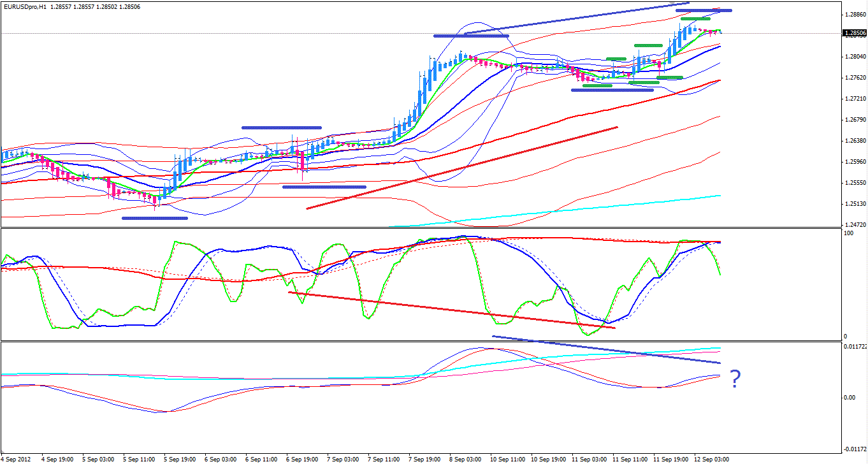Click the 6 Sep 11:00 time label
The width and height of the screenshot is (868, 464).
coord(261,459)
